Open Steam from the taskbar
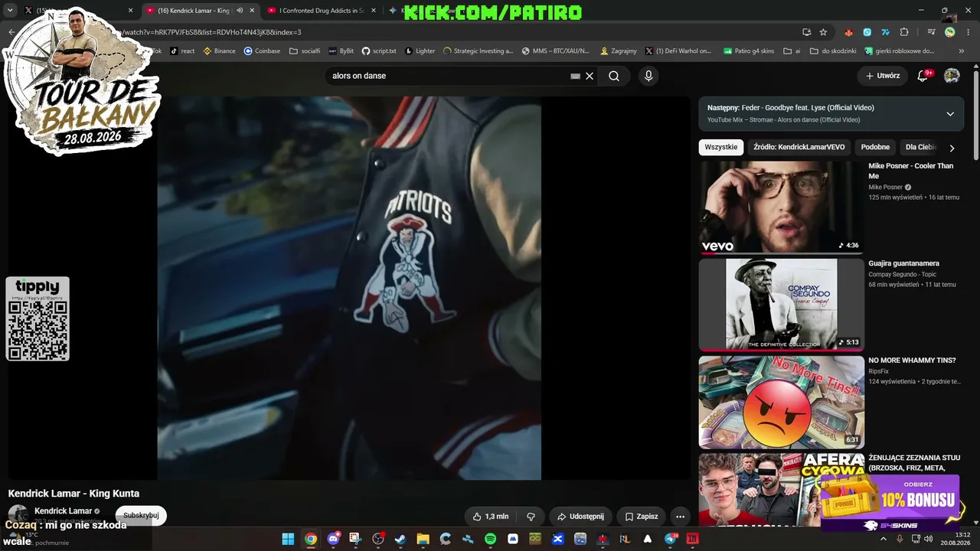Screen dimensions: 980x551 (400, 539)
